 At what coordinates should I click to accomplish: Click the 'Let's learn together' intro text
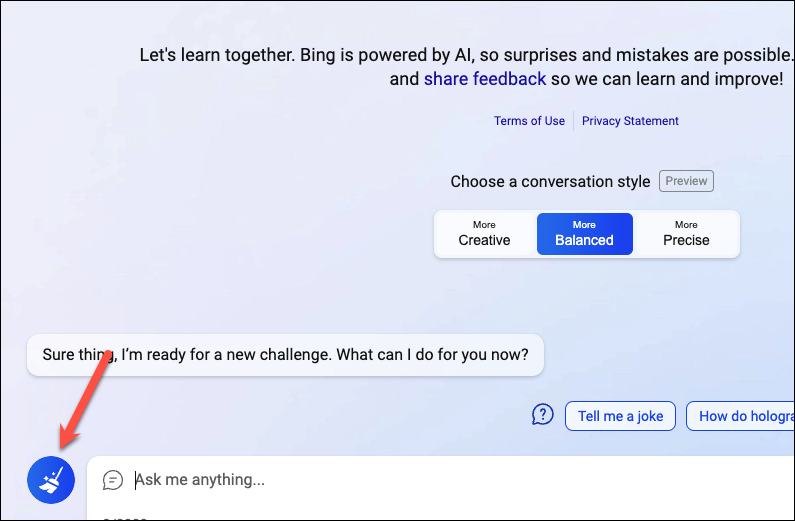[x=466, y=67]
